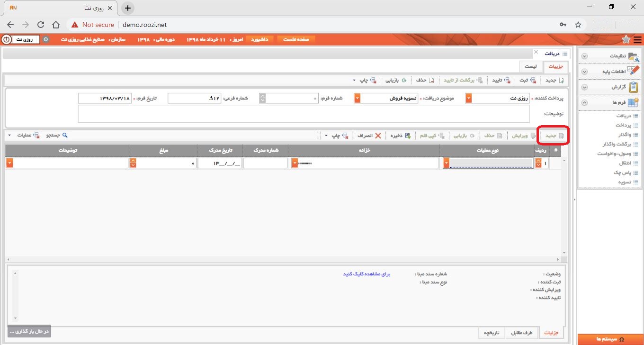Viewport: 644px width, 345px height.
Task: Switch to the جزییات tab at top
Action: [556, 67]
